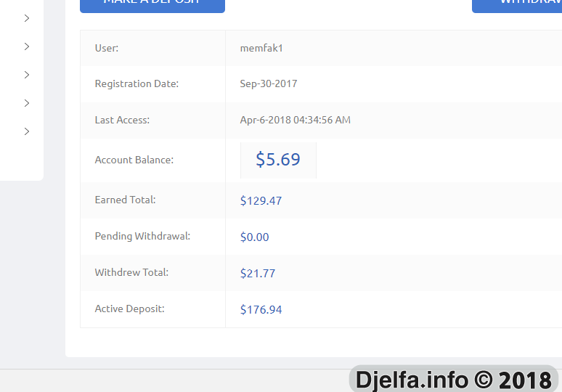The height and width of the screenshot is (392, 562).
Task: Open the $21.77 withdrew total amount
Action: point(258,274)
